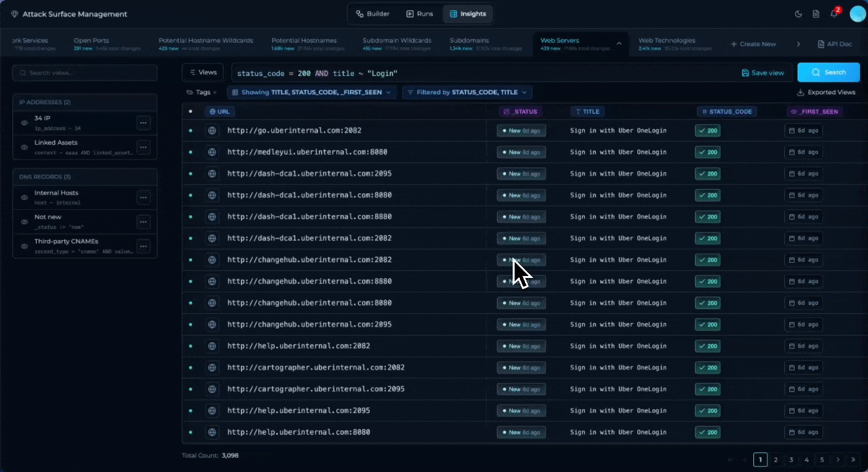Open options menu for Not new view

144,222
